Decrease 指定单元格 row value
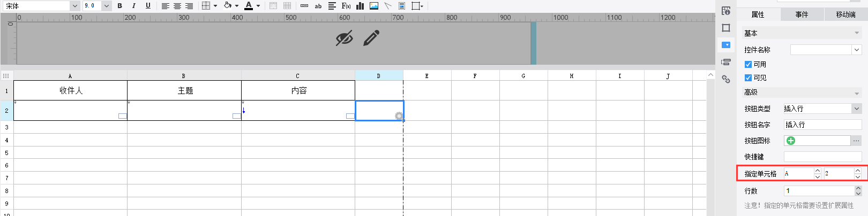The height and width of the screenshot is (216, 868). point(858,176)
